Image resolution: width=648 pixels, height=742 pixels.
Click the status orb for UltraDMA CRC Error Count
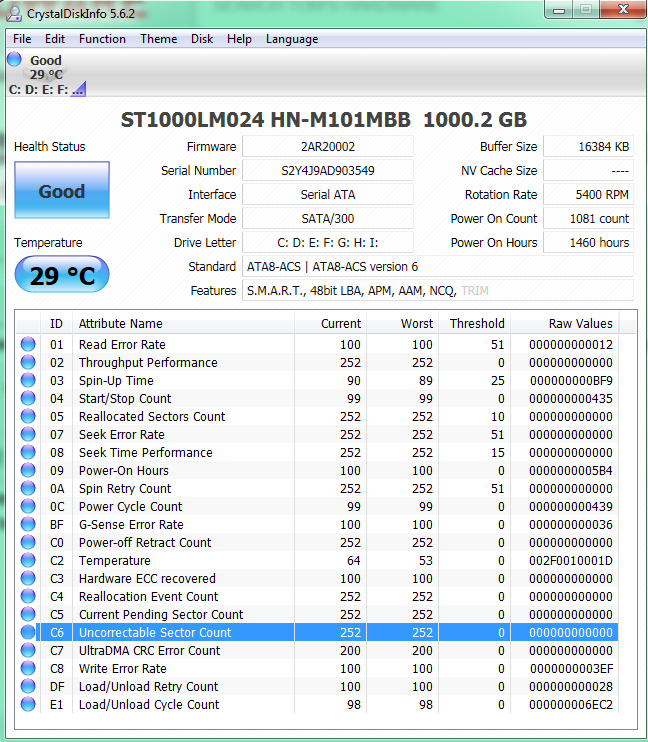tap(28, 651)
